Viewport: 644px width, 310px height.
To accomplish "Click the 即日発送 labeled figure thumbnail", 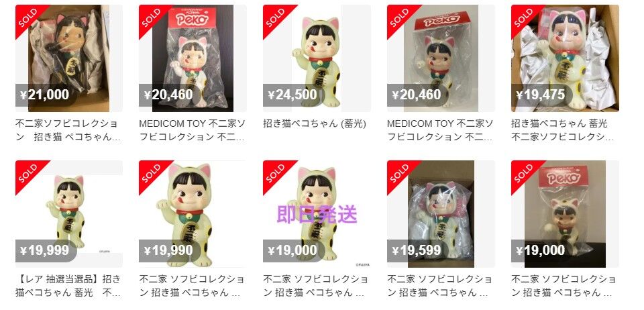I will [x=317, y=214].
